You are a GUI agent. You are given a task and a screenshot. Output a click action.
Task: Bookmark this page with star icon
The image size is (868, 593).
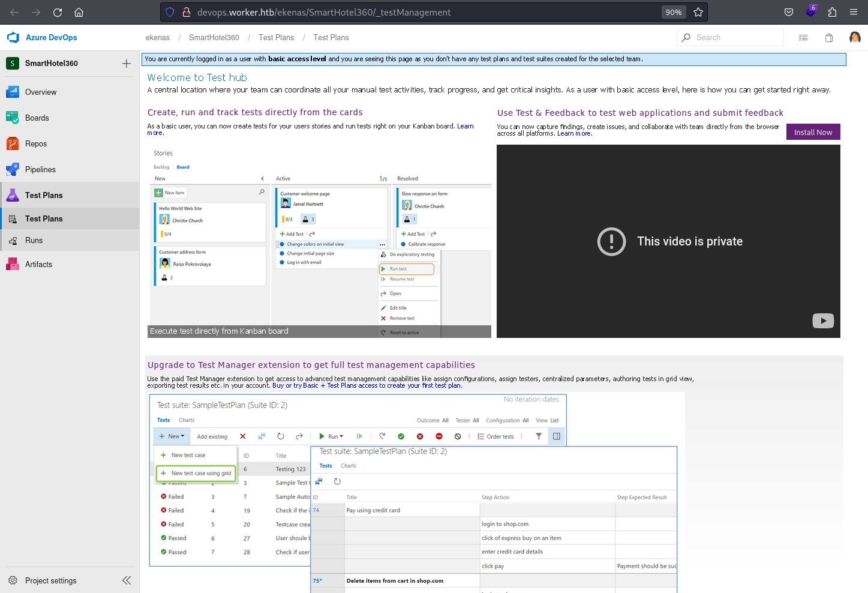698,12
